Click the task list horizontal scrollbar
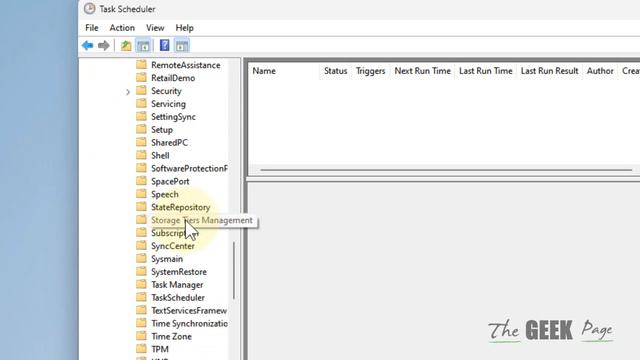Viewport: 640px width, 360px height. click(446, 170)
